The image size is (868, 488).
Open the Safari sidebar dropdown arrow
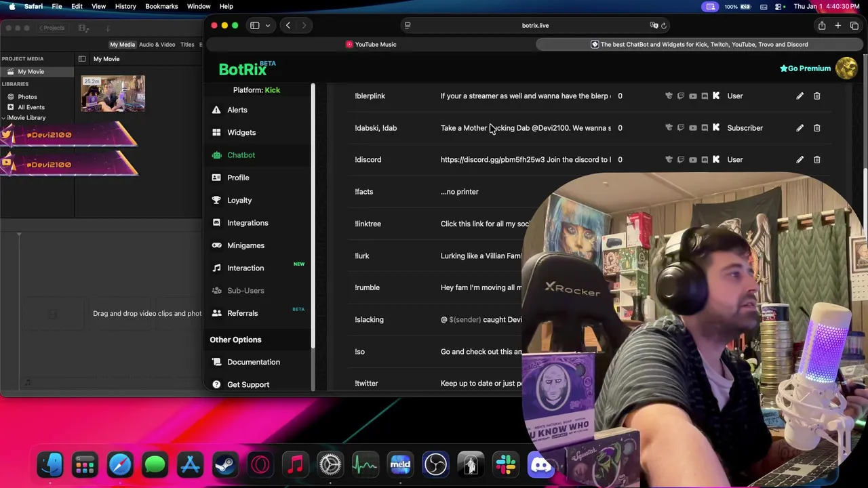(x=268, y=26)
